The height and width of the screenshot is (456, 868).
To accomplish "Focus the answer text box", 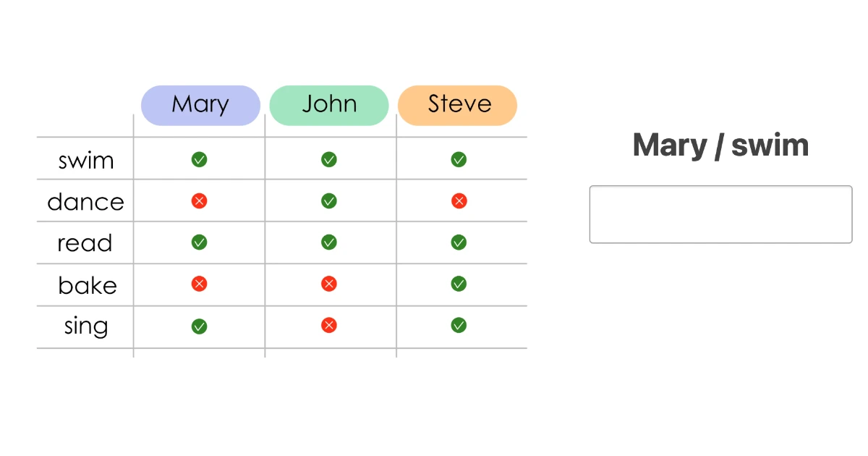I will pos(720,214).
